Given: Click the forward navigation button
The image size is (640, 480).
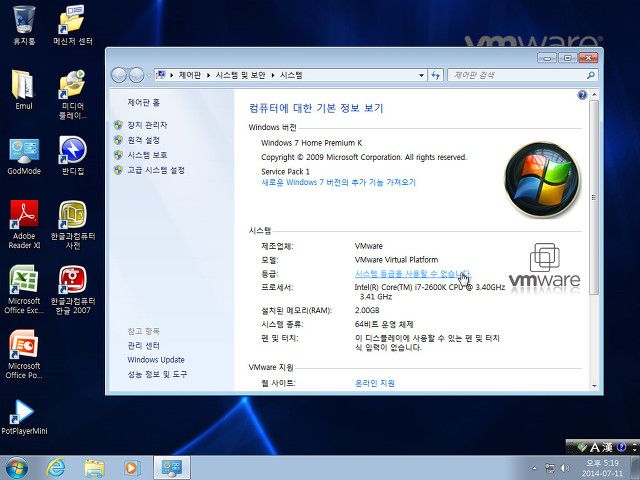Looking at the screenshot, I should pos(136,75).
